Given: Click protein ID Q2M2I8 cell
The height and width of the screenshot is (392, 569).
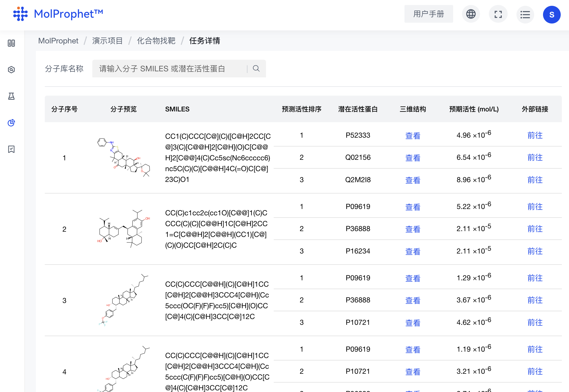Looking at the screenshot, I should pos(358,180).
